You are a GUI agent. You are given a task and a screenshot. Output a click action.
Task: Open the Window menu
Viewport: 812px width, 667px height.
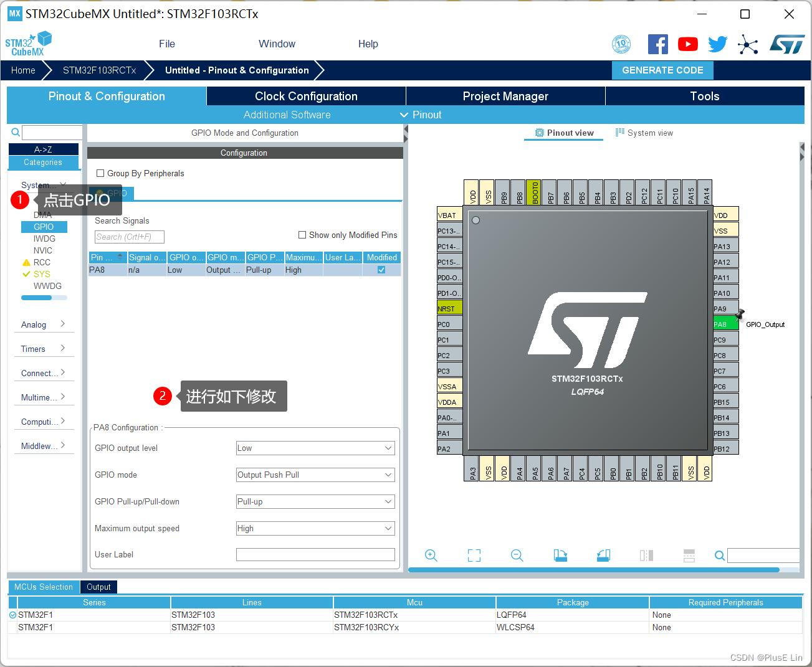277,44
